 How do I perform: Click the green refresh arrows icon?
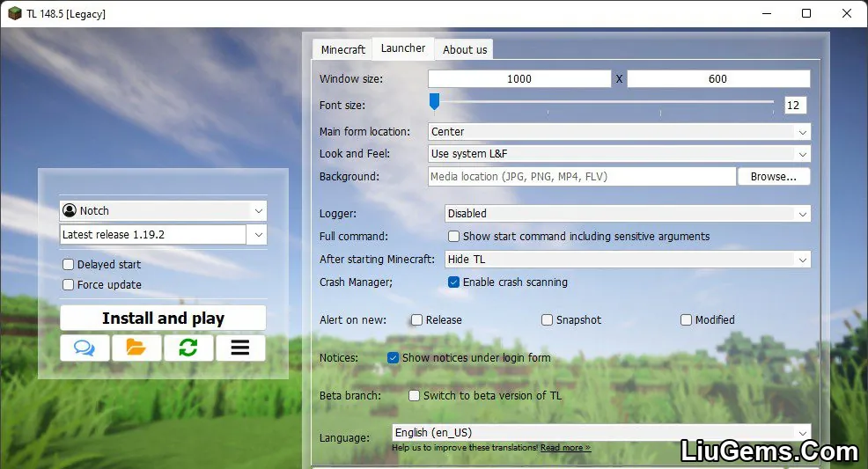point(188,348)
